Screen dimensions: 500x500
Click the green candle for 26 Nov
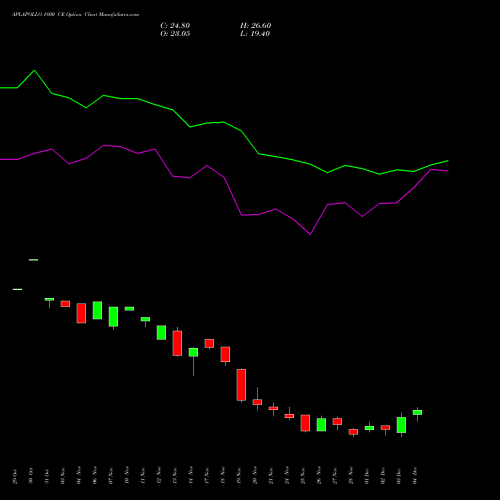pyautogui.click(x=321, y=424)
